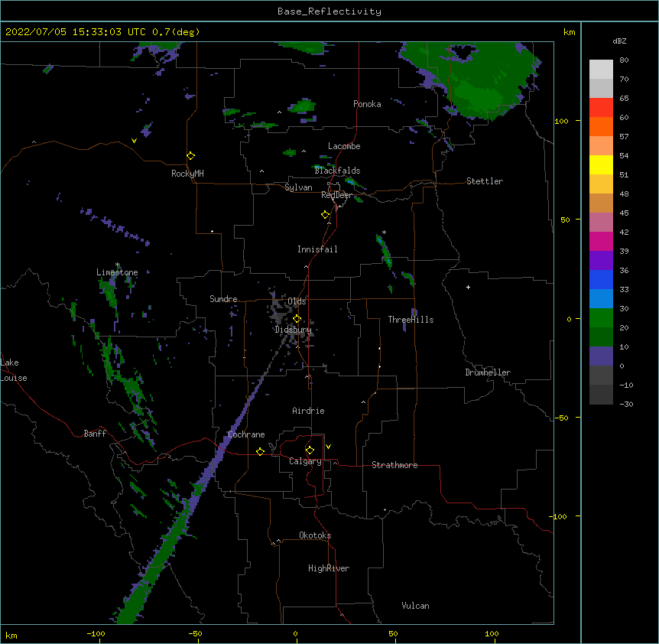Click the Banff town label

coord(95,434)
